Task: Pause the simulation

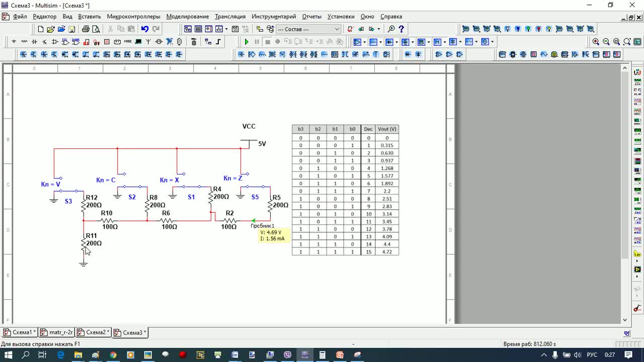Action: [257, 42]
